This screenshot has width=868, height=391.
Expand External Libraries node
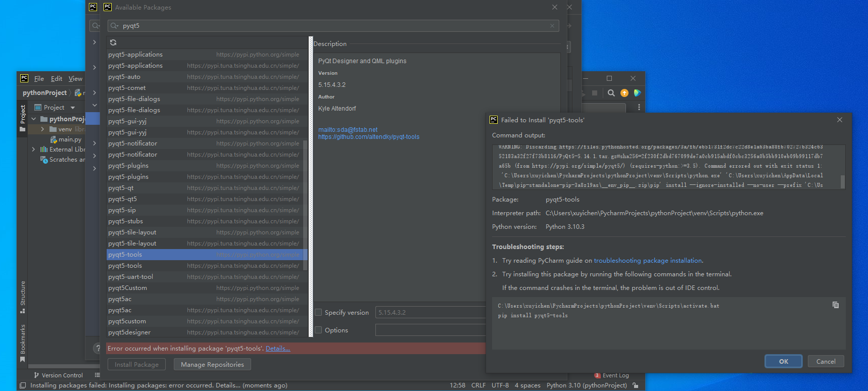point(34,150)
